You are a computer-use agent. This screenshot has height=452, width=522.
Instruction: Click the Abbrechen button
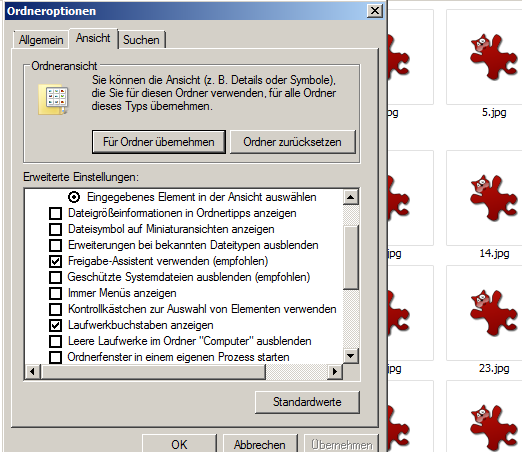point(260,444)
